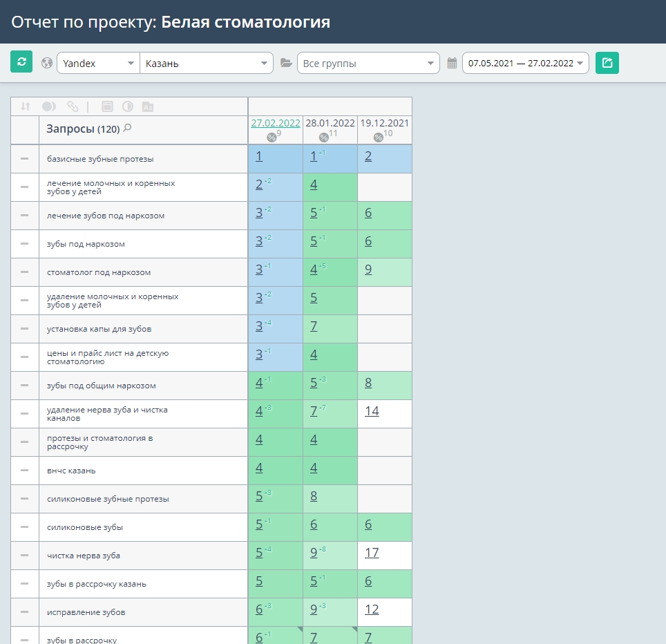The image size is (666, 644).
Task: Open the 07.05.2021 — 27.02.2022 date range picker
Action: 526,64
